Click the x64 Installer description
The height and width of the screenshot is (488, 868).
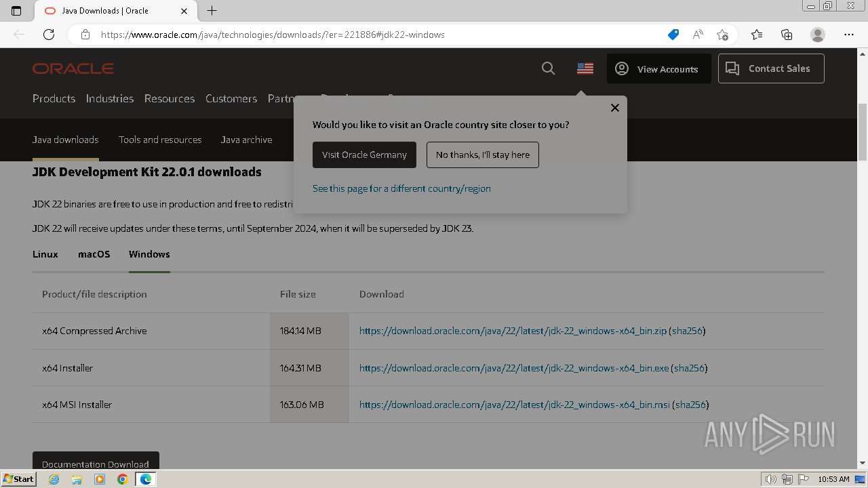[x=68, y=368]
